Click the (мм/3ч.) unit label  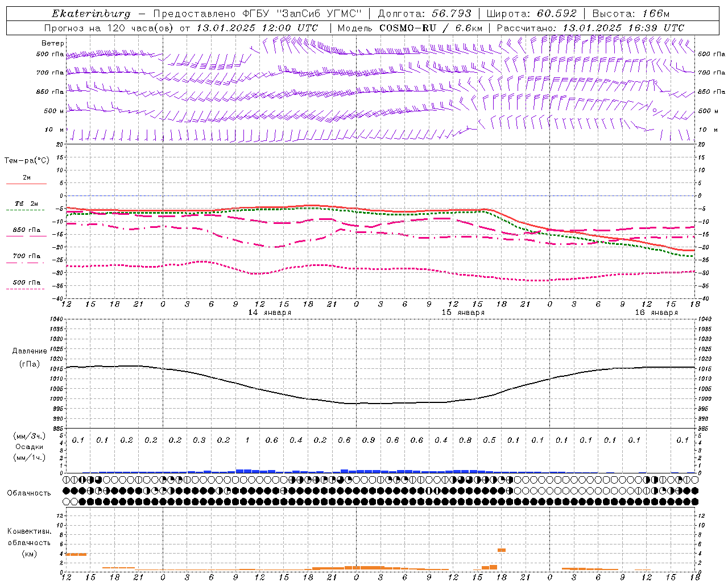click(29, 436)
